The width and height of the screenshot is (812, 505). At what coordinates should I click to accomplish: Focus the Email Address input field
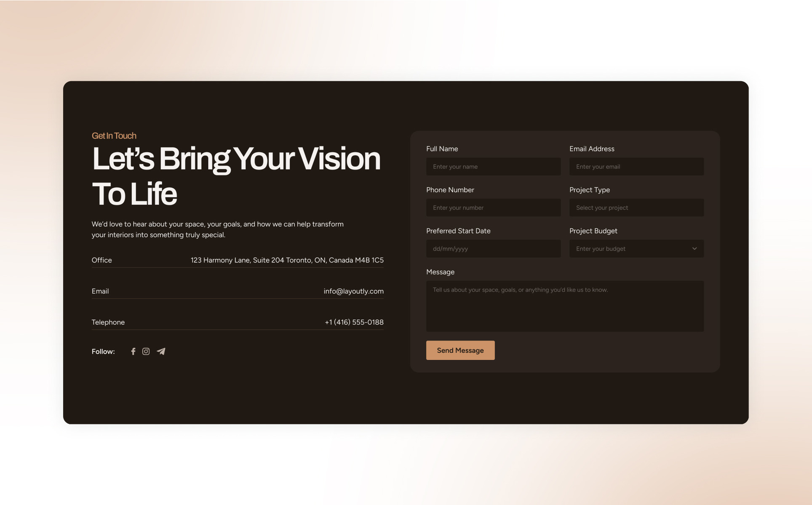(636, 167)
